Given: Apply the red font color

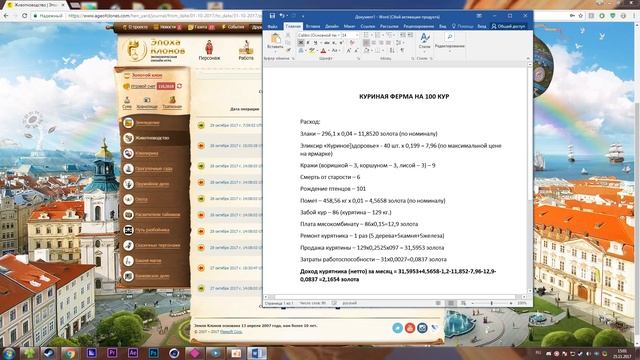Looking at the screenshot, I should [323, 50].
